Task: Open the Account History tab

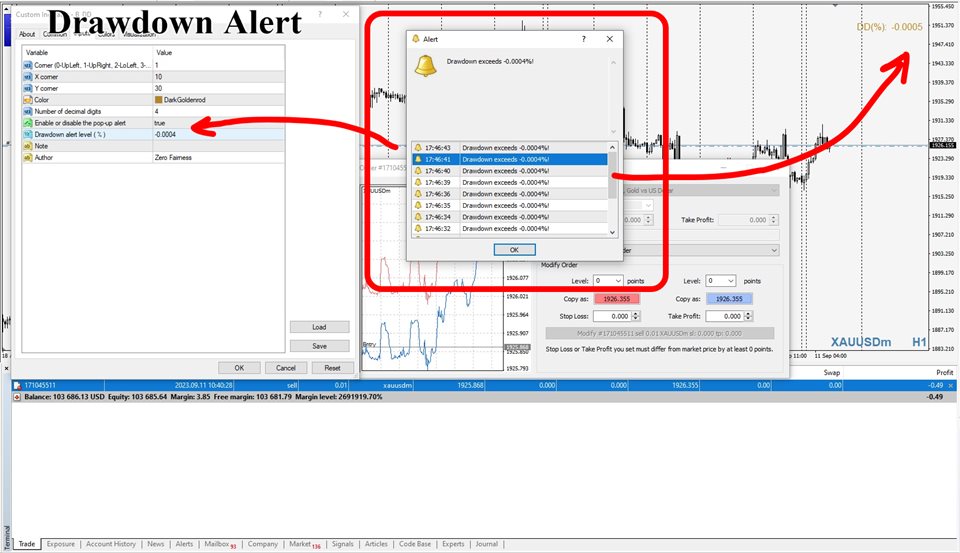Action: [x=111, y=544]
